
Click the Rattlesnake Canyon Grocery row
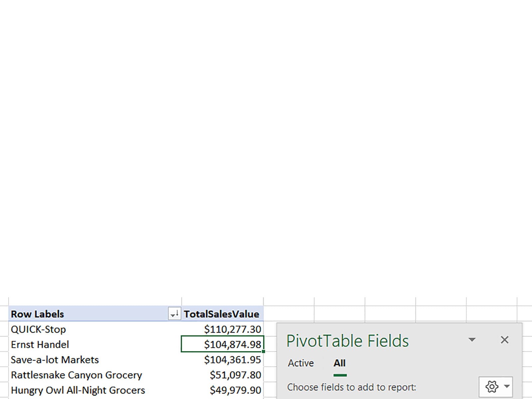pos(76,375)
